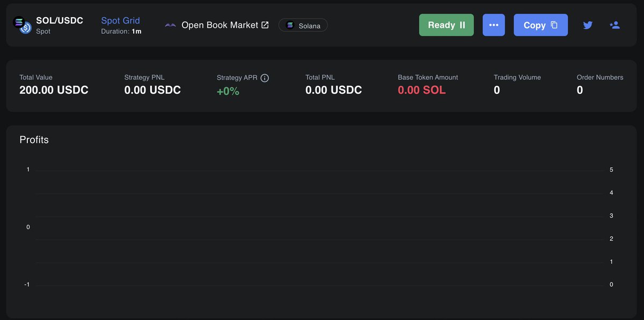Screen dimensions: 644x320
Task: Click the Open Book Market logo icon
Action: (x=171, y=25)
